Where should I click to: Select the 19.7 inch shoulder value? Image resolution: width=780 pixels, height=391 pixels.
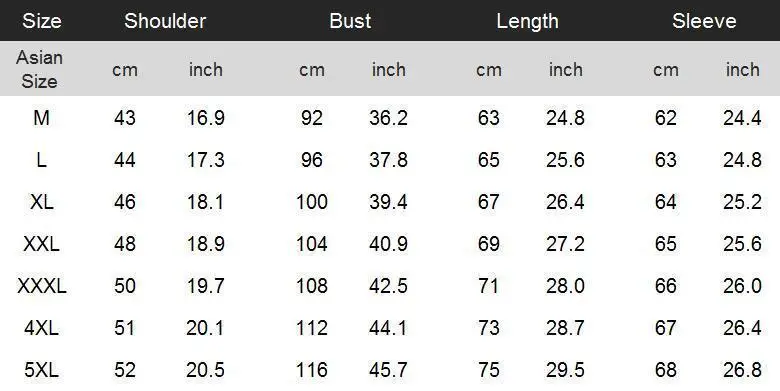(206, 286)
